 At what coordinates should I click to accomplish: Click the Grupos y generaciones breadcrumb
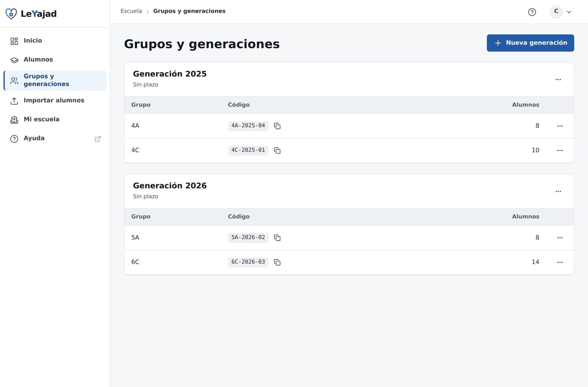pos(189,11)
